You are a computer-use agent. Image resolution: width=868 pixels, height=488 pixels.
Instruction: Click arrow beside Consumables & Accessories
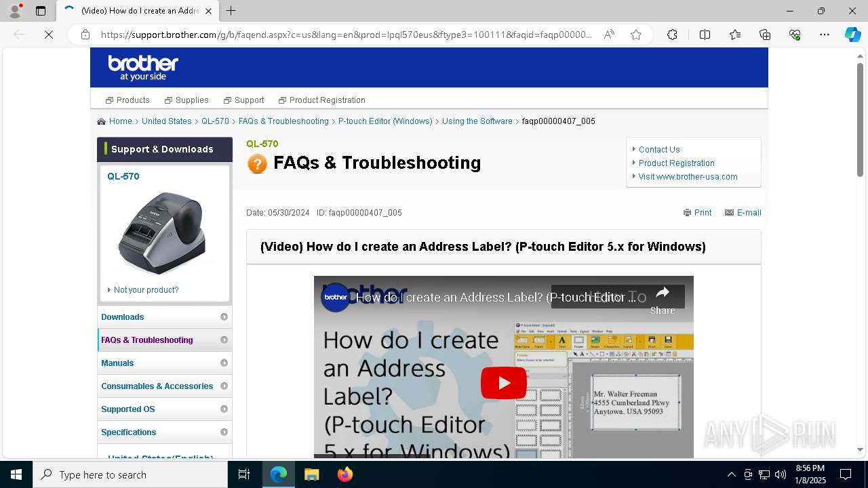pos(224,386)
